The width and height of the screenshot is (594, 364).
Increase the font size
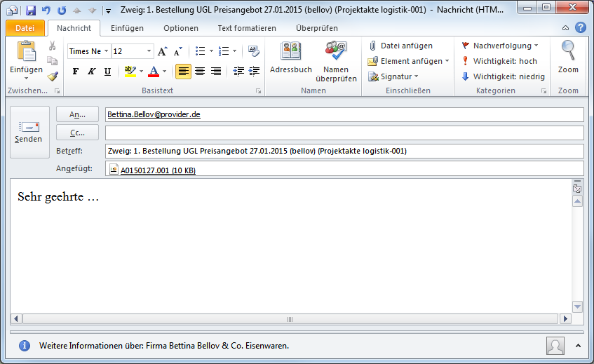[163, 51]
